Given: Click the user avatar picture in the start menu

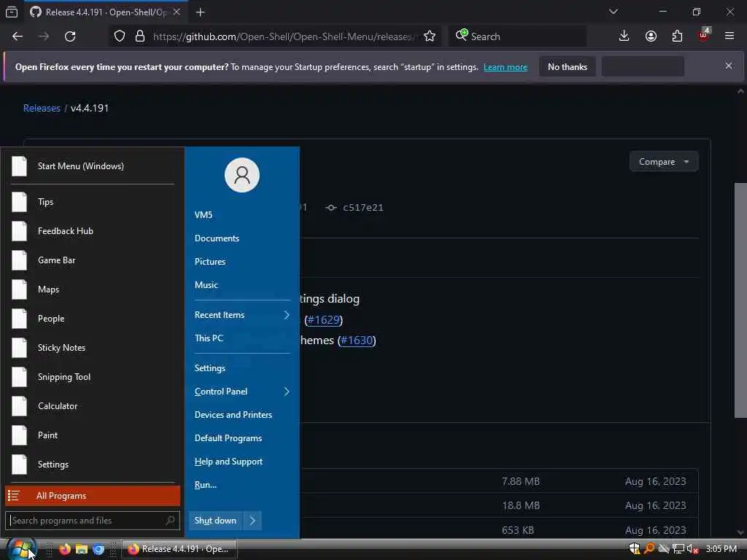Looking at the screenshot, I should coord(242,175).
